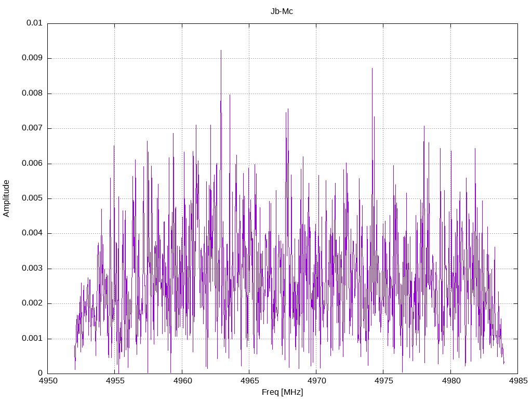Click the 0.001 y-axis tick label
The height and width of the screenshot is (399, 532).
click(x=32, y=339)
